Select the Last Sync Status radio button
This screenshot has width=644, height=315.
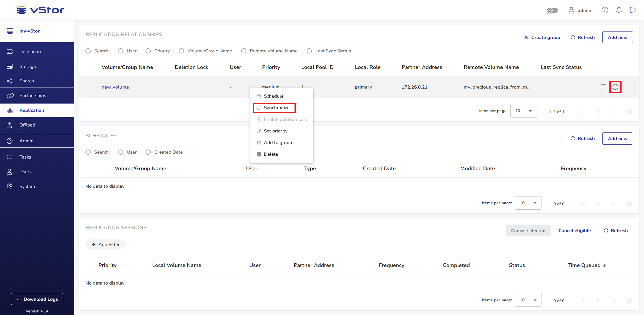(x=309, y=51)
